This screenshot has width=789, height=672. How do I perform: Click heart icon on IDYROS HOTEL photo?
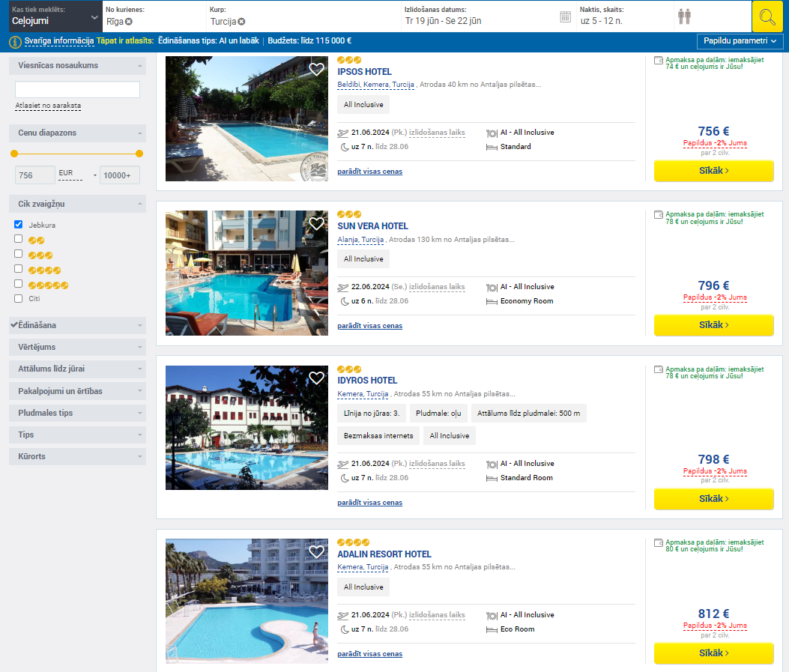(x=316, y=378)
